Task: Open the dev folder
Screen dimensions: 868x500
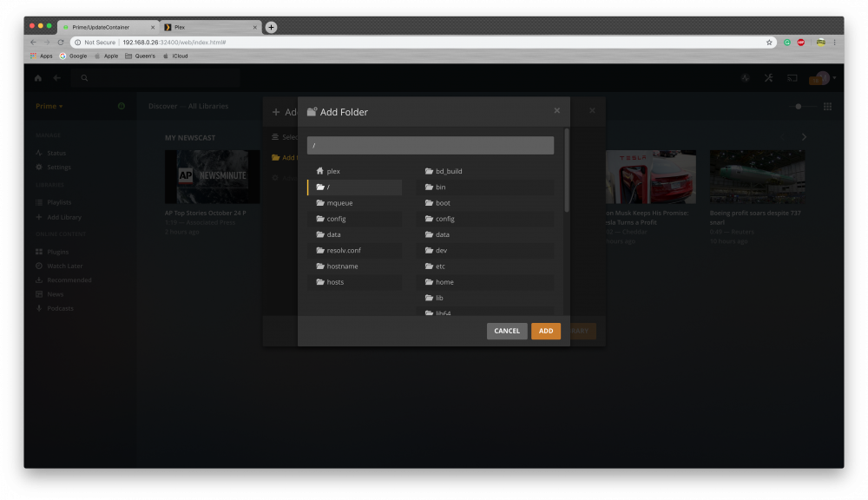Action: coord(485,250)
